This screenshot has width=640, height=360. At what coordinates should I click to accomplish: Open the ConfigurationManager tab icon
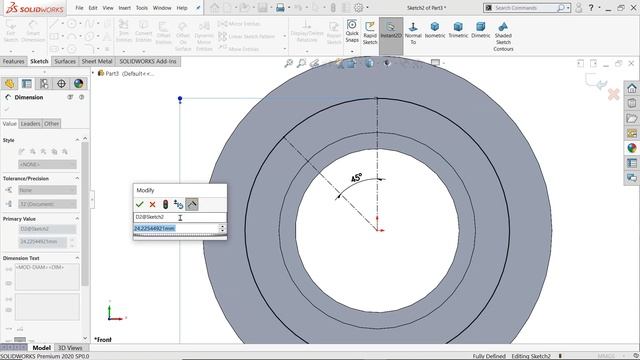44,84
